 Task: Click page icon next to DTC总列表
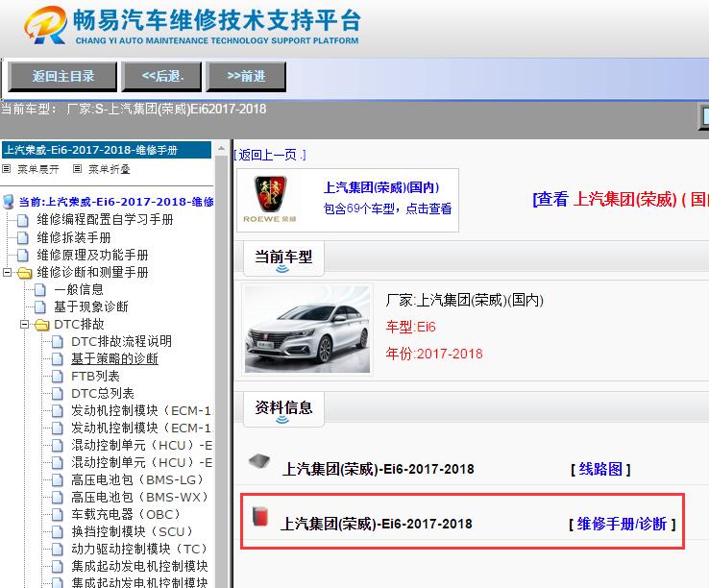[x=58, y=394]
